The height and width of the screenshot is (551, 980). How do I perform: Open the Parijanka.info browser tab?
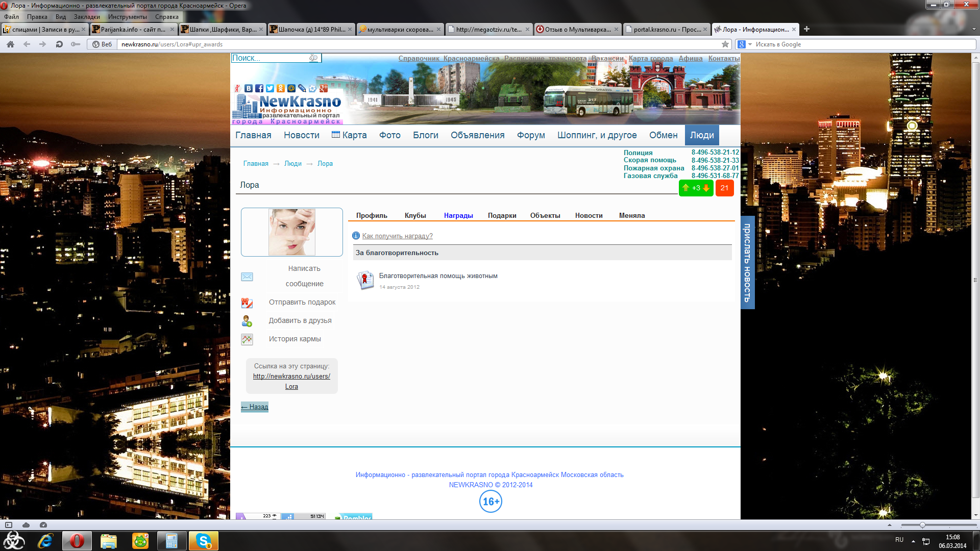134,29
